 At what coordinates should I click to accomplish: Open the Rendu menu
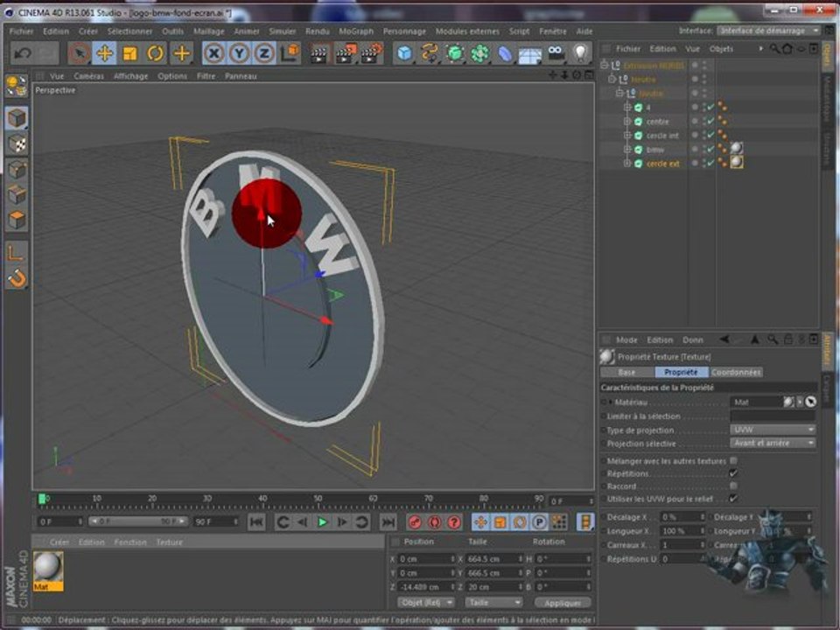pyautogui.click(x=317, y=31)
